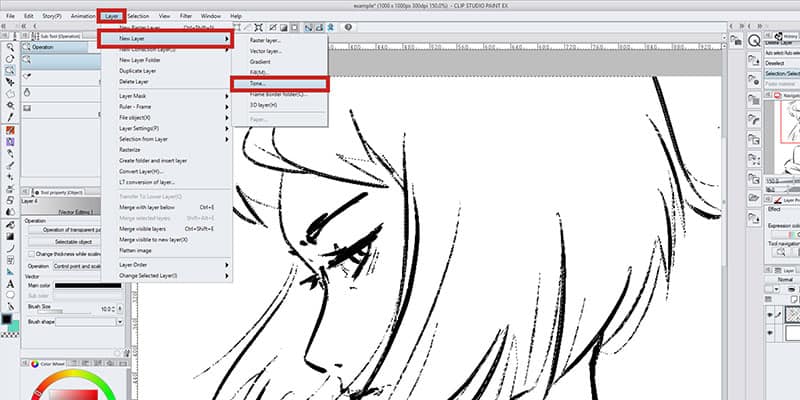Select the Frame border tool
Viewport: 800px width, 400px height.
pos(10,260)
